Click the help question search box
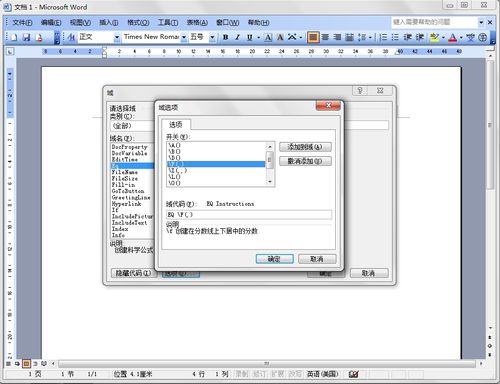 tap(434, 22)
